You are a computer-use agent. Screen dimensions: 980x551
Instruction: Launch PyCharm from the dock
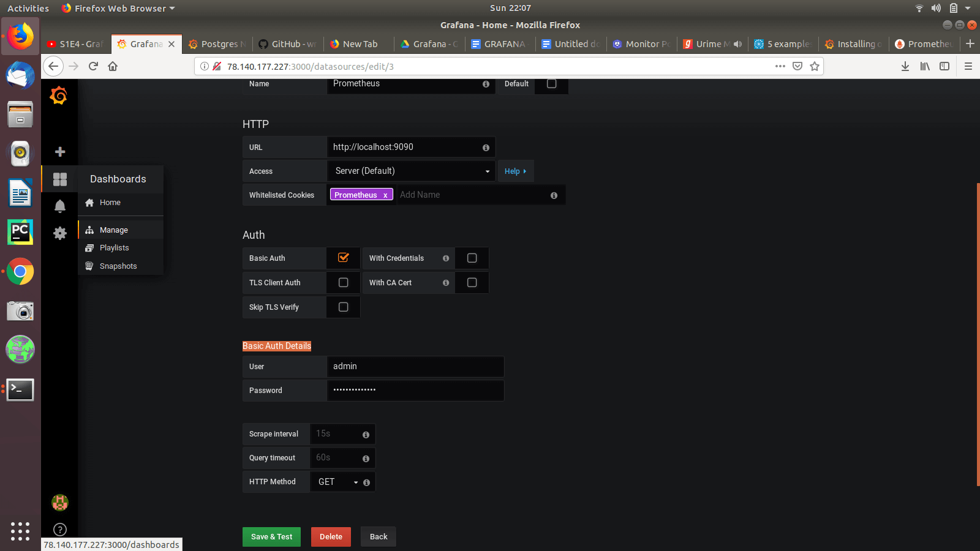coord(20,232)
